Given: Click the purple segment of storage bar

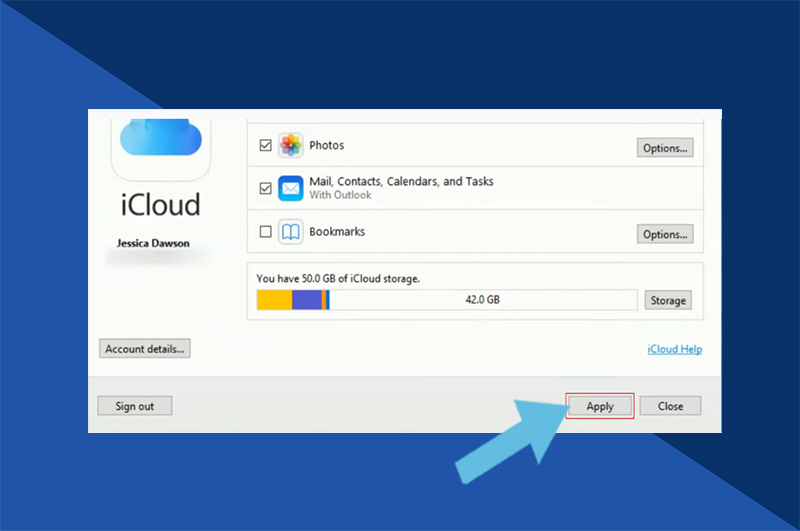Looking at the screenshot, I should coord(307,300).
